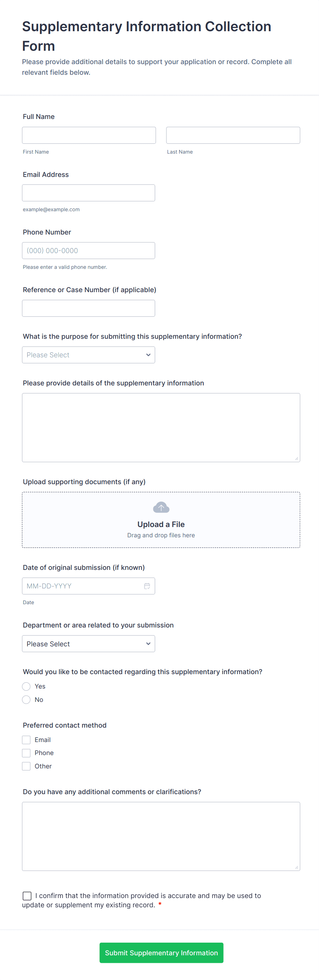
Task: Open the calendar date picker icon
Action: (x=147, y=586)
